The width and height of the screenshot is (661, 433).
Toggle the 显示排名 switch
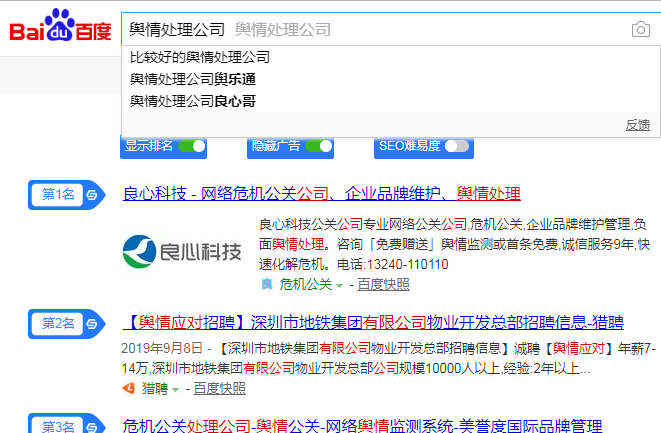pyautogui.click(x=192, y=146)
